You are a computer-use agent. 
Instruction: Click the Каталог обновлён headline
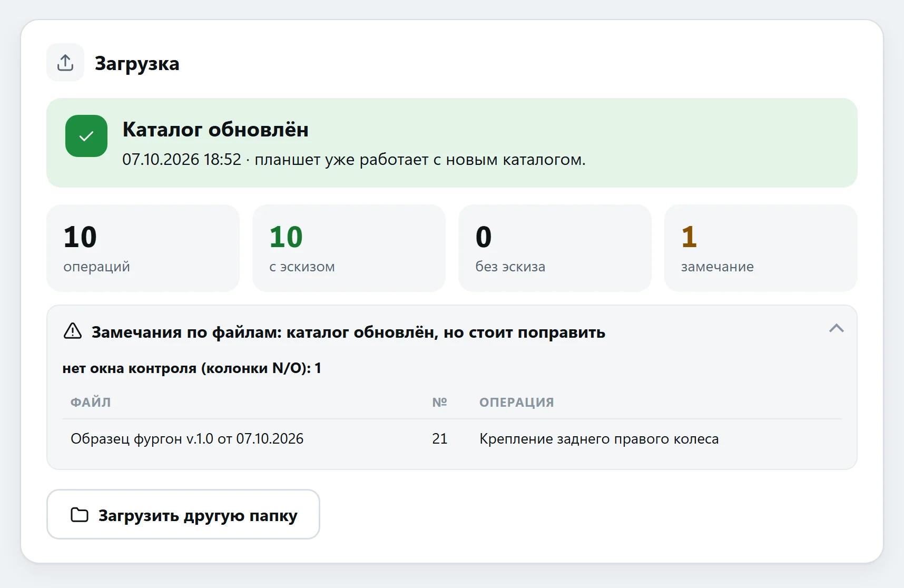click(215, 130)
